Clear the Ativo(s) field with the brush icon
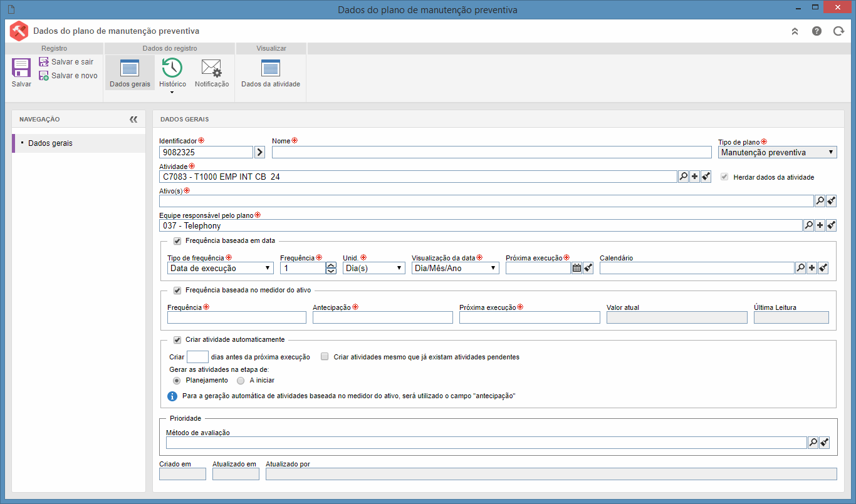Image resolution: width=856 pixels, height=504 pixels. (x=831, y=201)
